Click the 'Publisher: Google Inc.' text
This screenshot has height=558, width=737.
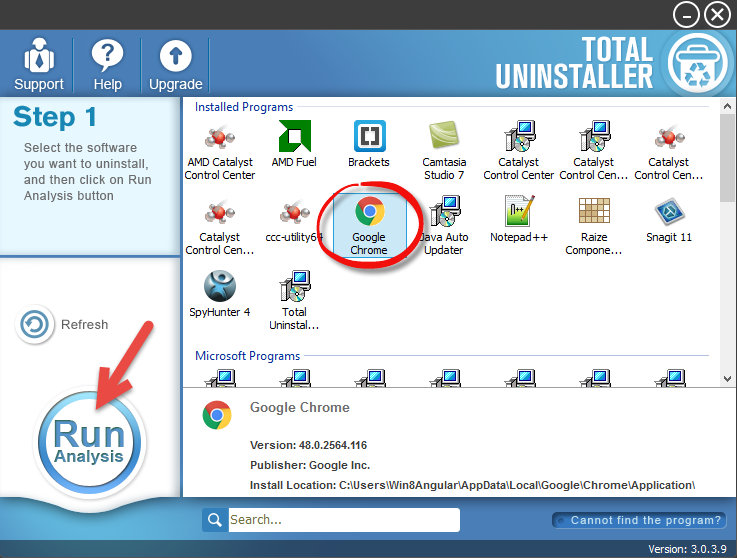[x=310, y=465]
